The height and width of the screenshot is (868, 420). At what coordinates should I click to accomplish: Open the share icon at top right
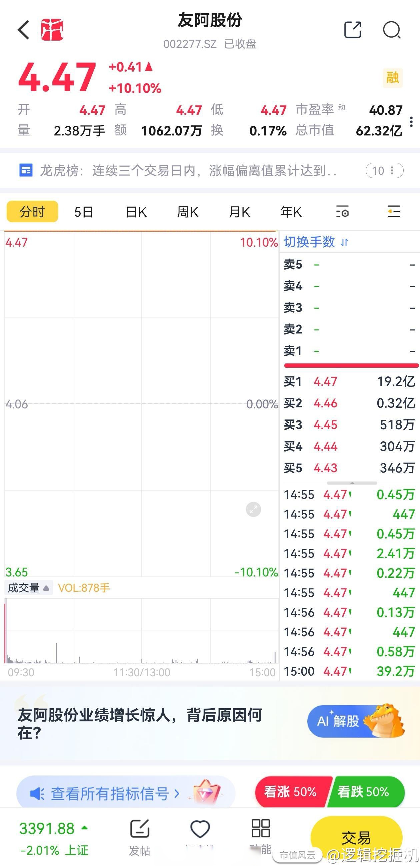click(x=353, y=30)
